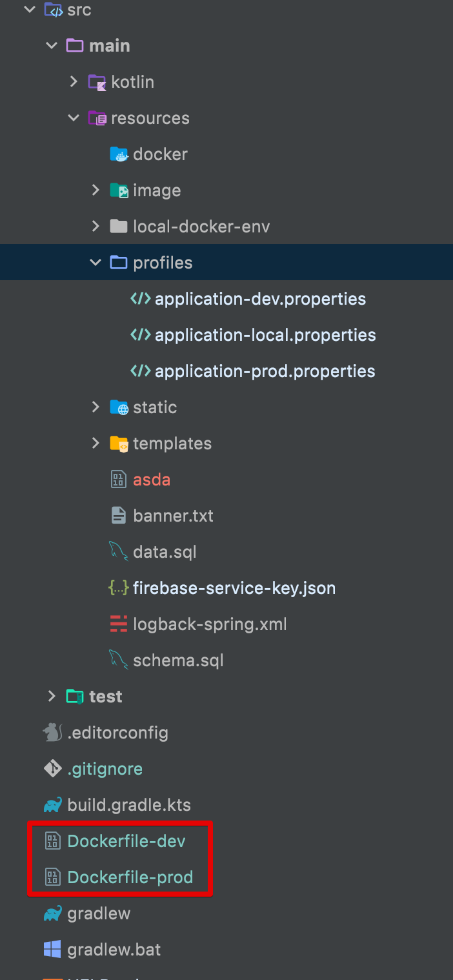Click the red logback-spring.xml file icon
Screen dimensions: 453x980
(119, 624)
